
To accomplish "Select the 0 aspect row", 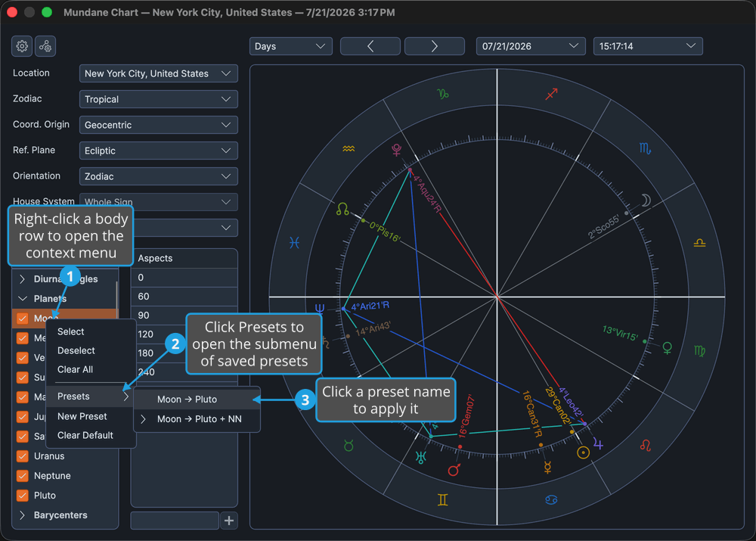I will (184, 278).
